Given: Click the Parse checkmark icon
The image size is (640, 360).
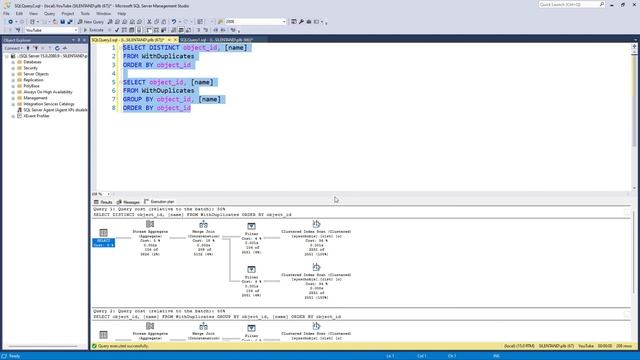Looking at the screenshot, I should click(x=117, y=30).
